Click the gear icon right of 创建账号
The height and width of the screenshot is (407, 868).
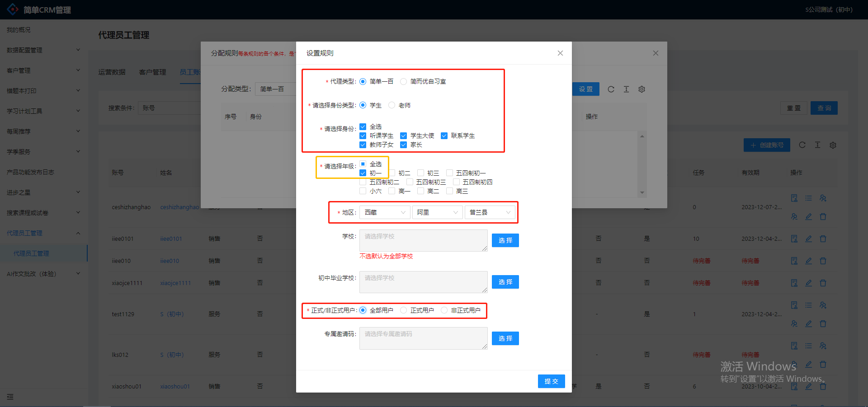tap(833, 145)
